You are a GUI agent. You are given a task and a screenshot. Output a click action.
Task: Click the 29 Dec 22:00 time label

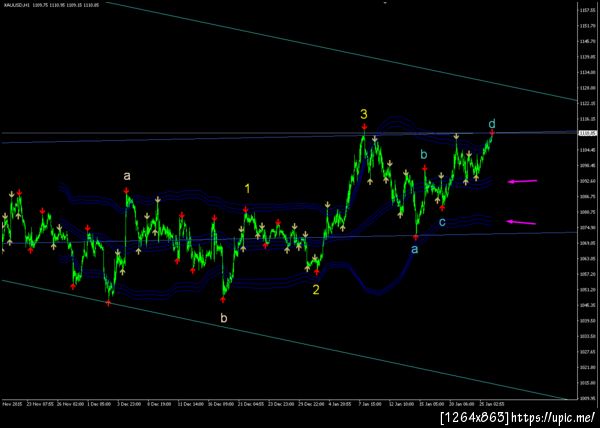(x=311, y=404)
